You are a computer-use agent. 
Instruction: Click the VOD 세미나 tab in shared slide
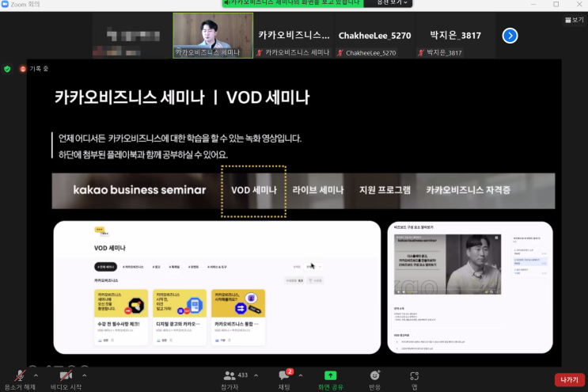(254, 190)
